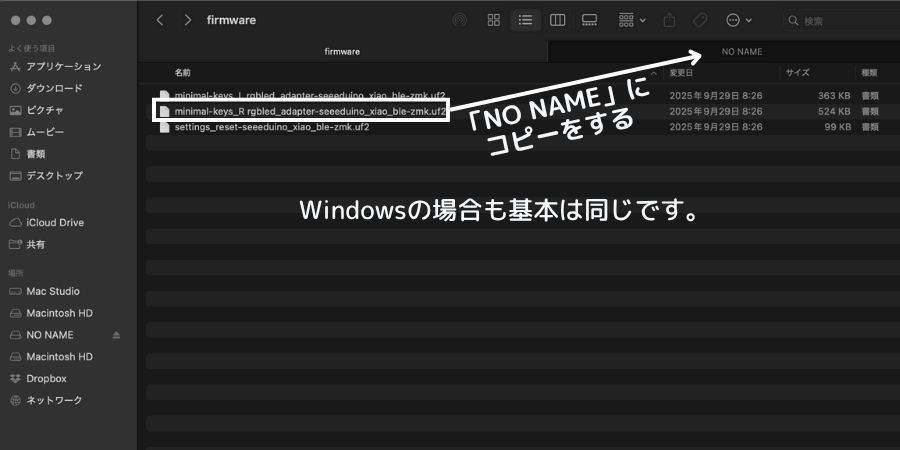
Task: Switch to column view
Action: point(557,20)
